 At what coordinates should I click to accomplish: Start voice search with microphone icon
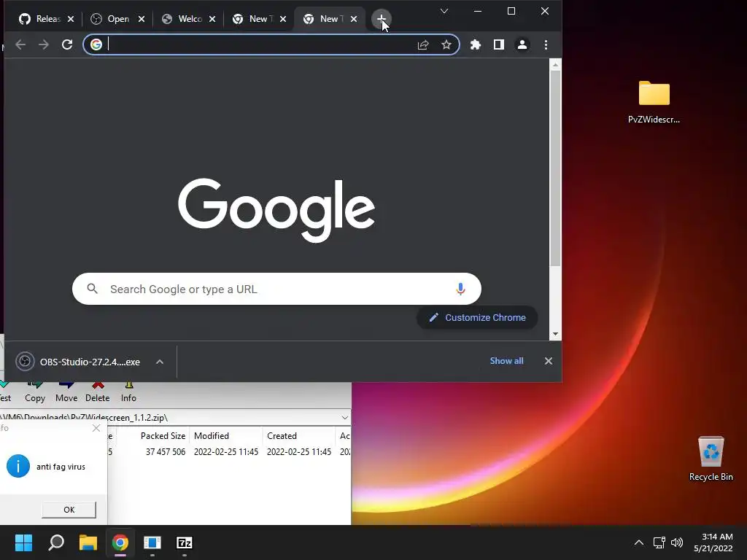coord(460,289)
